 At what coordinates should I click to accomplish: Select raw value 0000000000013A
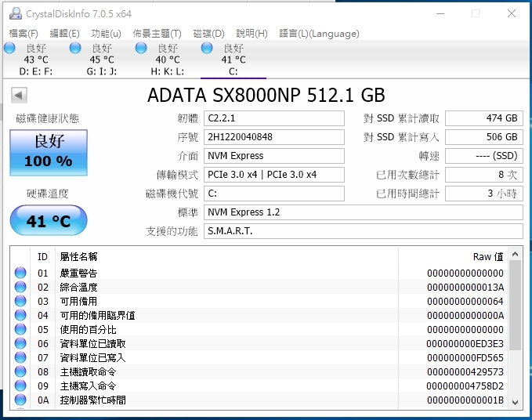465,288
